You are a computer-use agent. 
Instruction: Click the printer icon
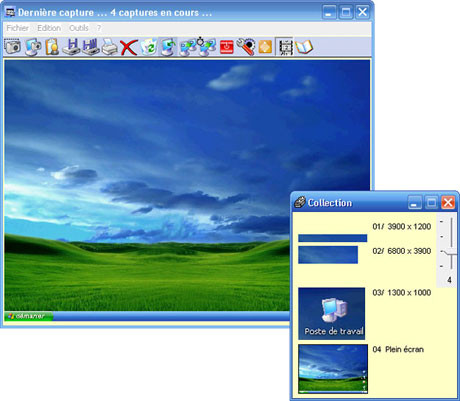point(109,47)
